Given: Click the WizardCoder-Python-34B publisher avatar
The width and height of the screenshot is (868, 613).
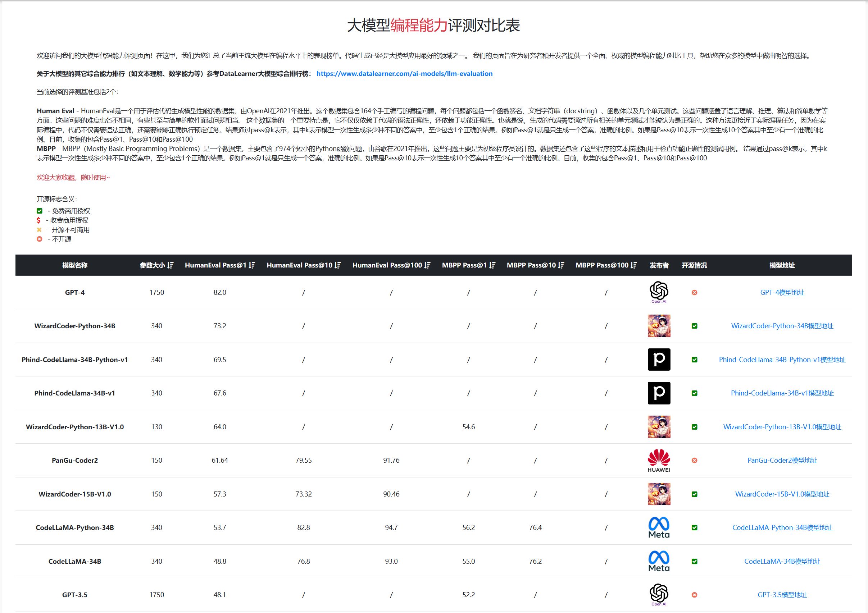Looking at the screenshot, I should click(x=659, y=326).
